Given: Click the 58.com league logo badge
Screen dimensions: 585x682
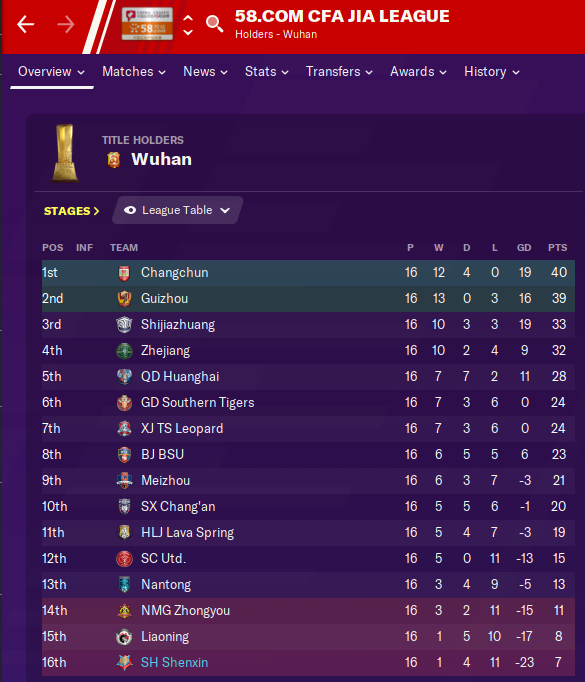Looking at the screenshot, I should point(147,24).
